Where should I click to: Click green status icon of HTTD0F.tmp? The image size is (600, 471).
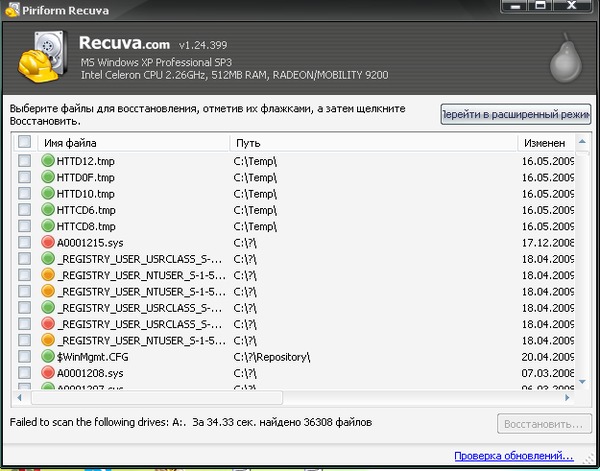click(48, 177)
